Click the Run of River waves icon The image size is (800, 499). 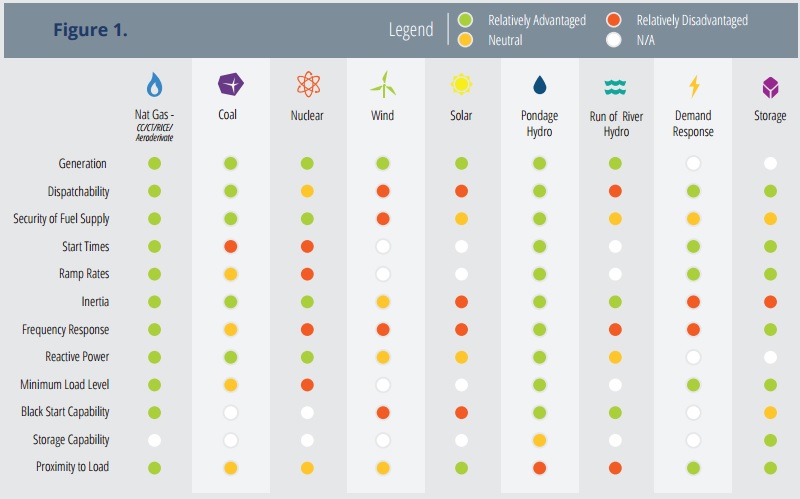point(616,85)
